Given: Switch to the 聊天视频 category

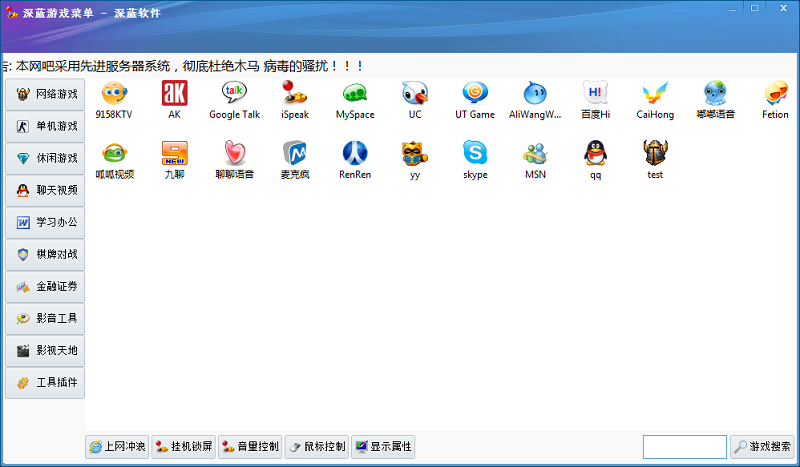Looking at the screenshot, I should [x=45, y=191].
